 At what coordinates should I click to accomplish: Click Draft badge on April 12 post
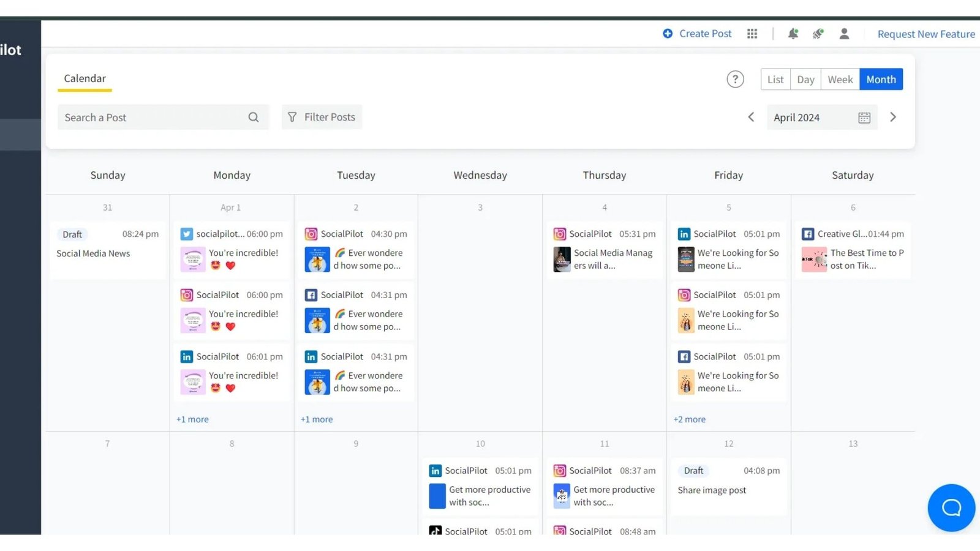(693, 471)
